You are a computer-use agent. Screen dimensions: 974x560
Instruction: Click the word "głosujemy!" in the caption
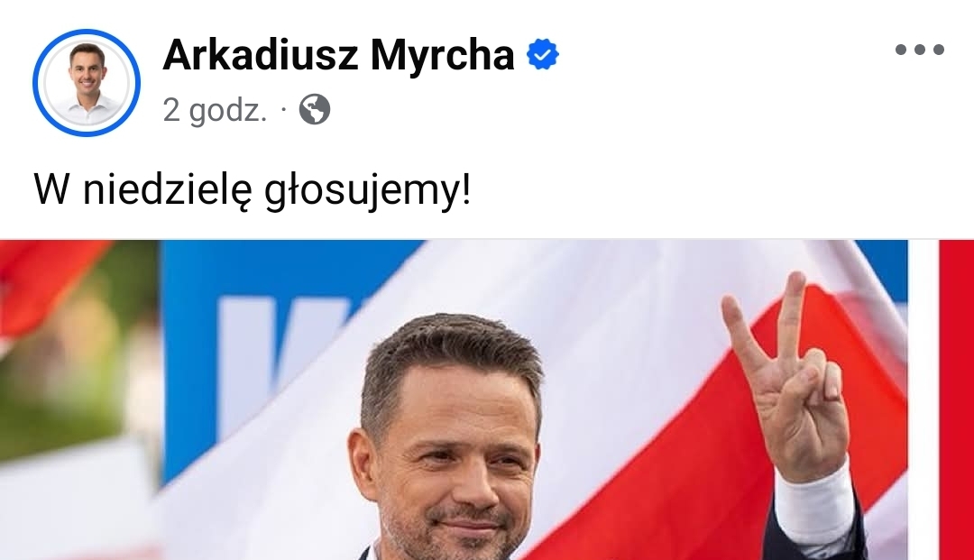(x=368, y=190)
